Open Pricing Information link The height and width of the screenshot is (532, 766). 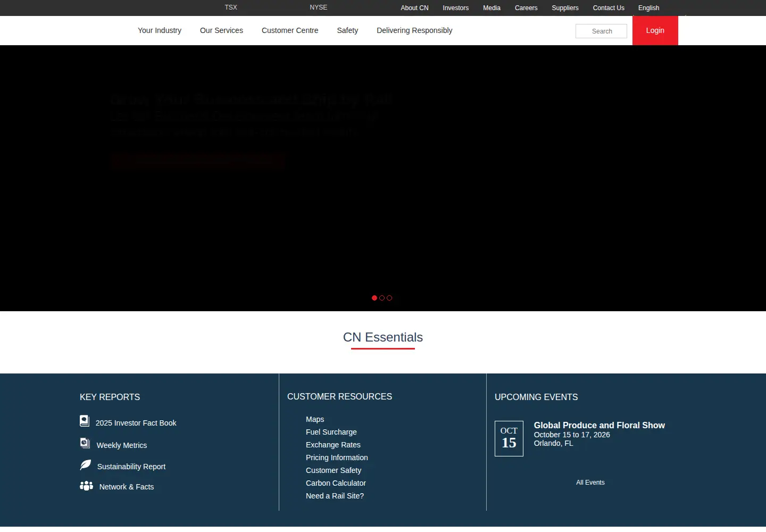[x=337, y=458]
